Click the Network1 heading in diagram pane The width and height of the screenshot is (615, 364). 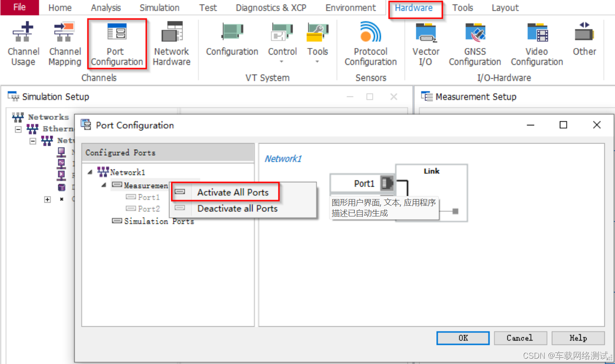pos(283,159)
